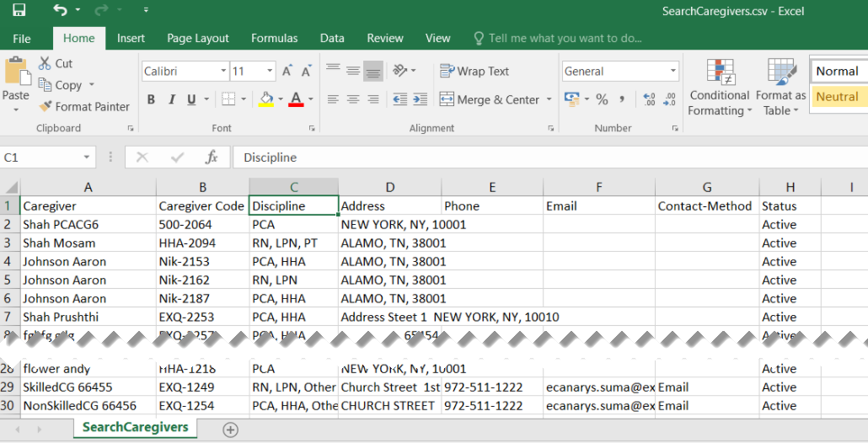Toggle Wrap Text on selected cell
868x443 pixels.
tap(474, 72)
